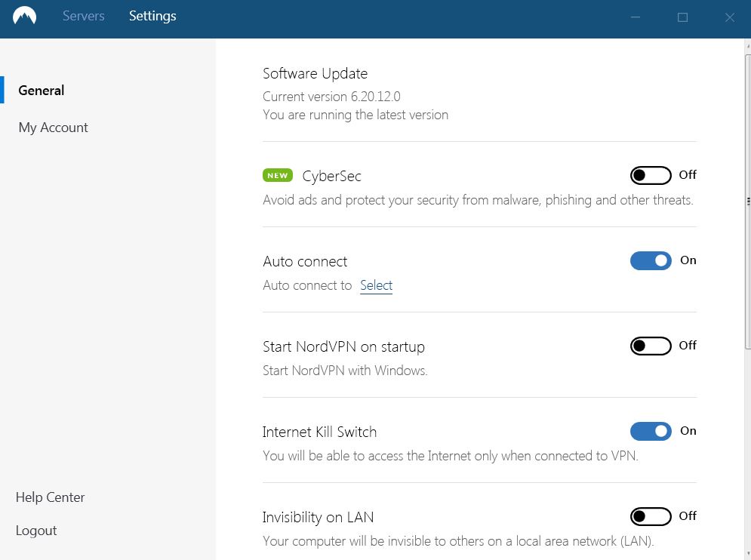Enable Start NordVPN on startup
This screenshot has height=560, width=751.
pyautogui.click(x=651, y=346)
